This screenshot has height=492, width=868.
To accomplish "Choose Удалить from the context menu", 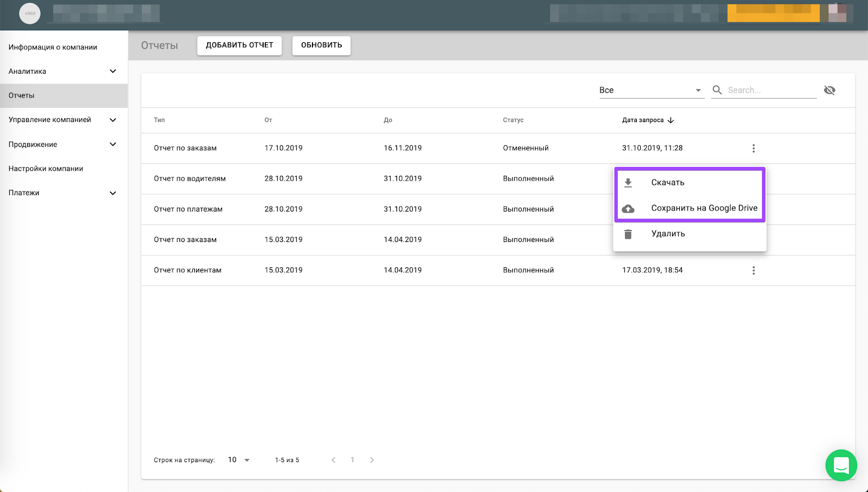I will click(668, 234).
